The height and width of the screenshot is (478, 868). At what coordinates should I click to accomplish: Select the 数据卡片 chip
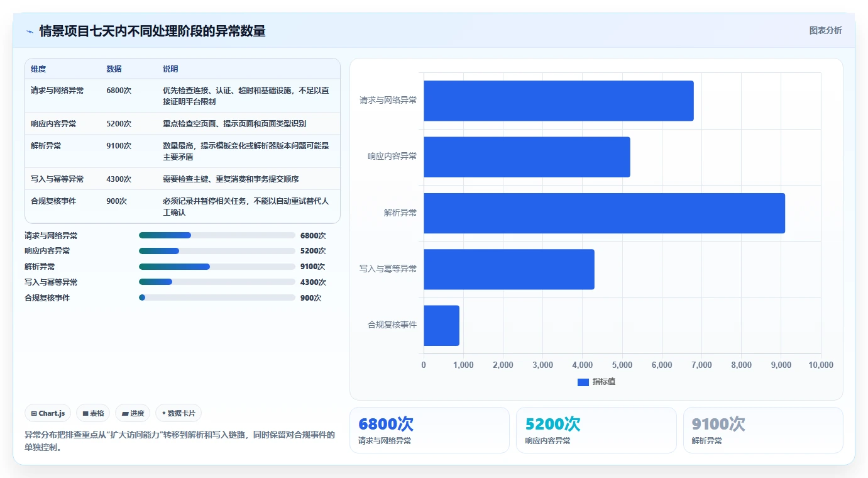[x=179, y=413]
